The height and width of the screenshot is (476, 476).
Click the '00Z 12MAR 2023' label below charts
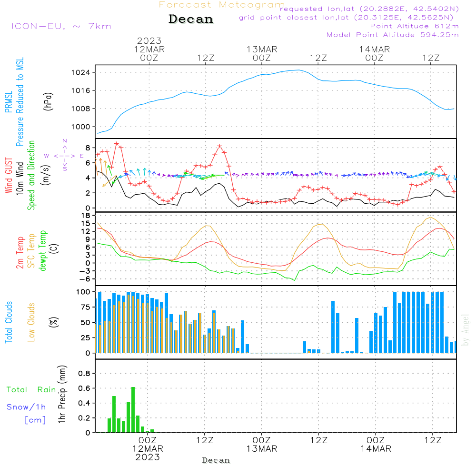[148, 449]
